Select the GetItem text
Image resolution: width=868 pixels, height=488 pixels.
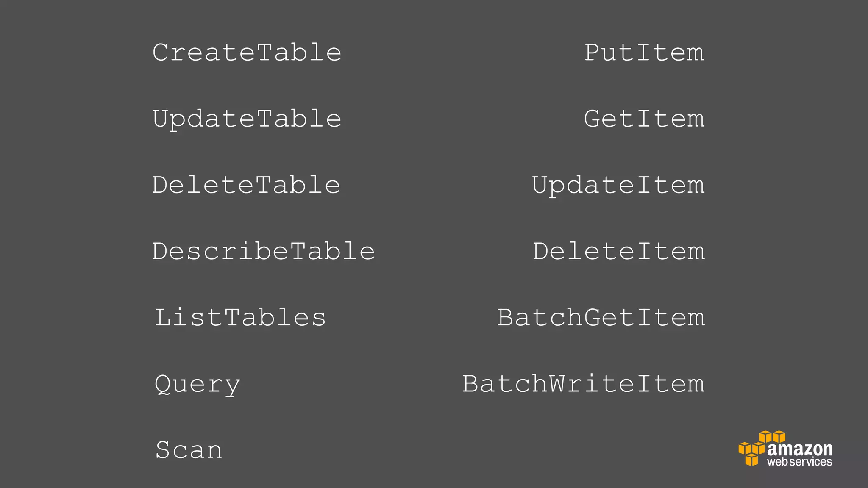pos(644,119)
